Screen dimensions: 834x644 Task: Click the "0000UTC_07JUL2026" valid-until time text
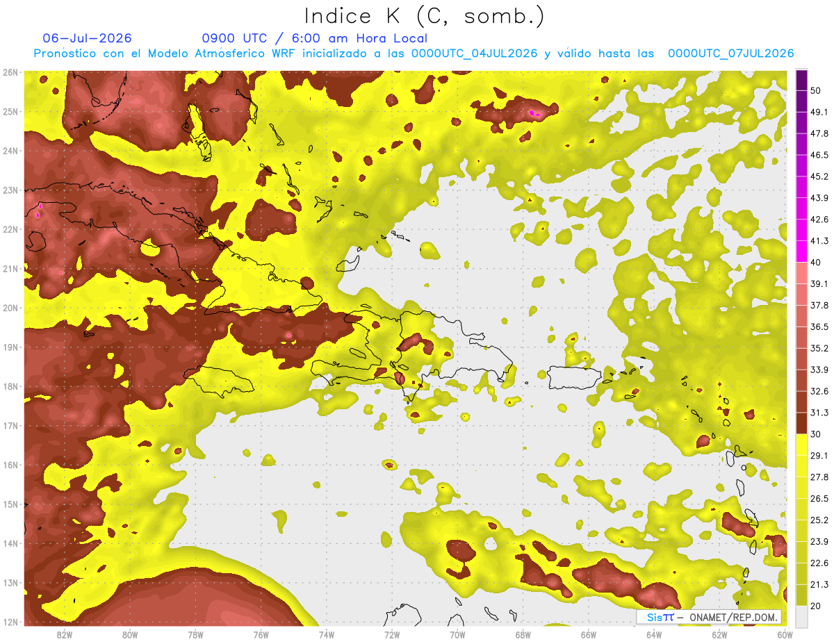pyautogui.click(x=730, y=53)
